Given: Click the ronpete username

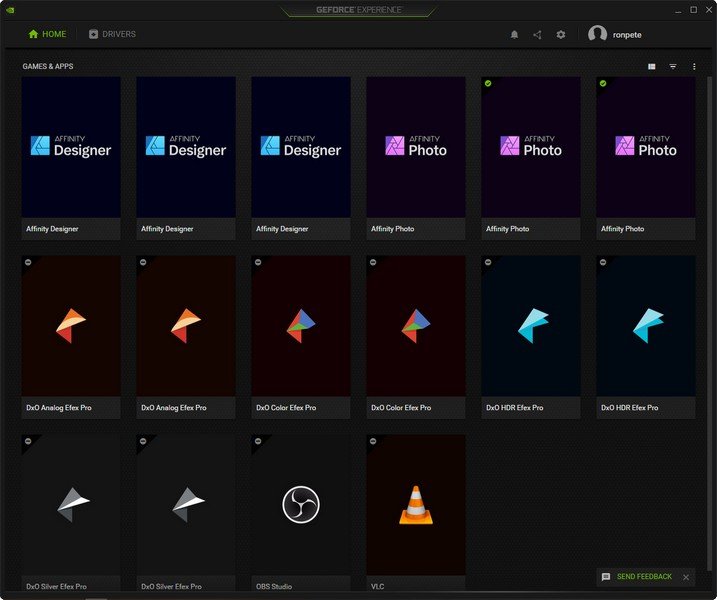Looking at the screenshot, I should 627,35.
